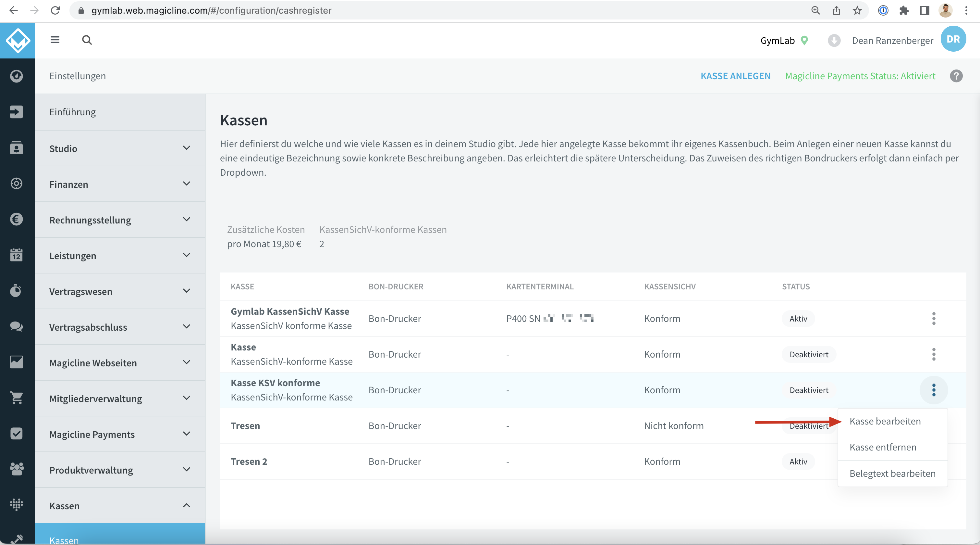Viewport: 980px width, 545px height.
Task: Click KASSE column header
Action: click(242, 287)
